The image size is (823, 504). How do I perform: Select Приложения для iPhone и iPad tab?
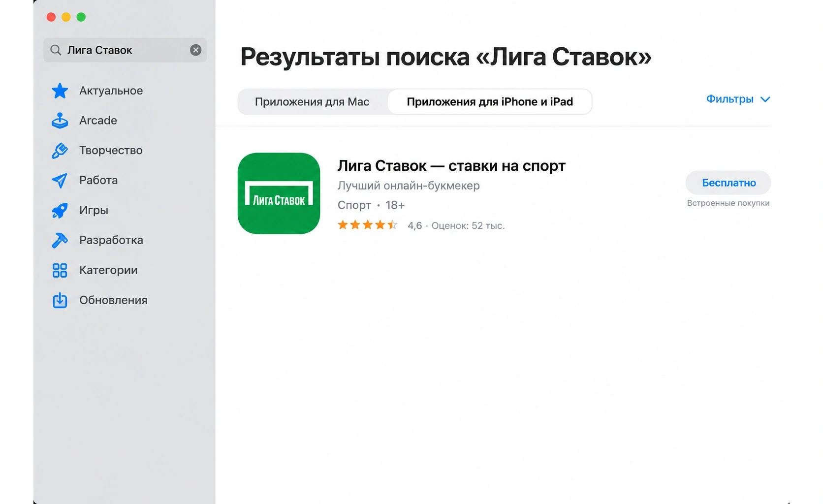[x=490, y=102]
